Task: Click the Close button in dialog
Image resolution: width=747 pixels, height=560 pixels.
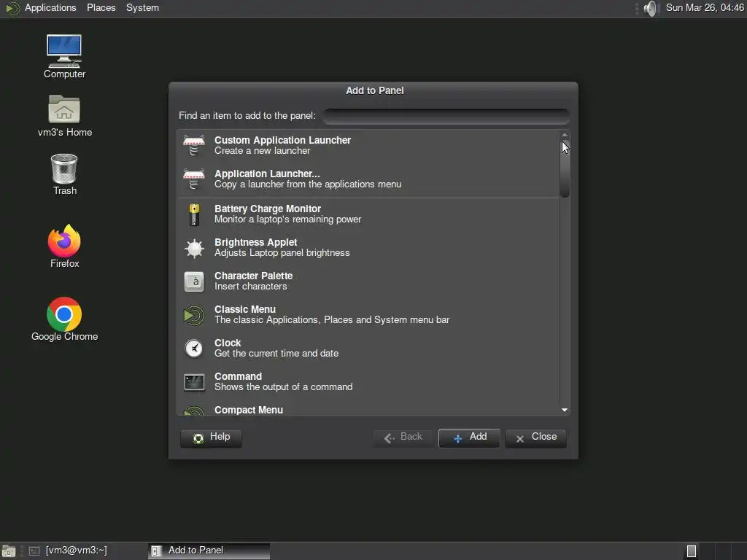Action: (536, 437)
